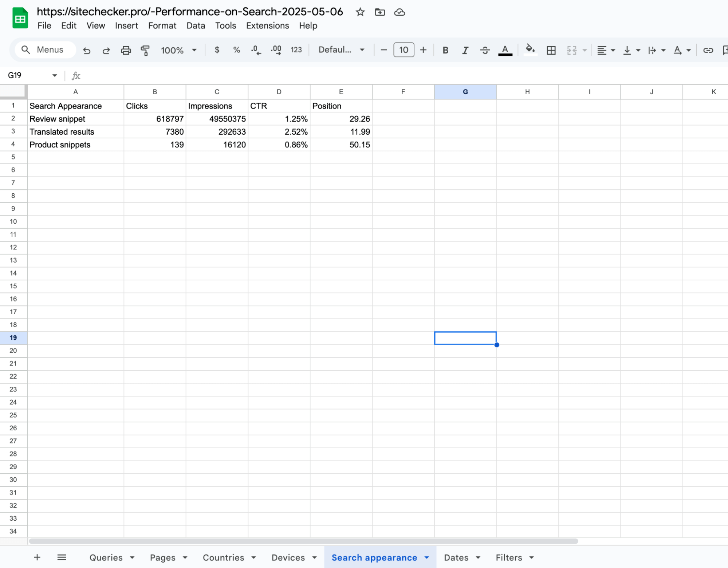Decrease decimal places

[x=256, y=50]
